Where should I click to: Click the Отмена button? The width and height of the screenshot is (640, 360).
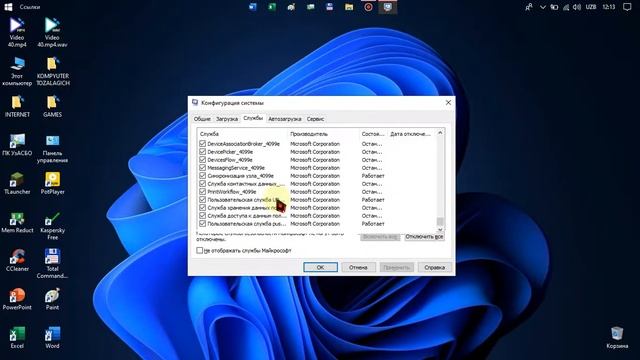[358, 267]
